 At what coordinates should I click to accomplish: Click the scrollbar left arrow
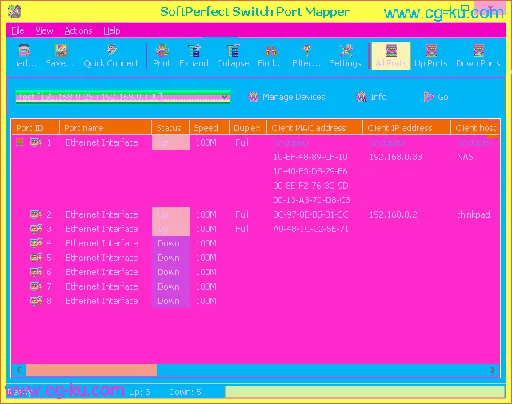pyautogui.click(x=19, y=370)
